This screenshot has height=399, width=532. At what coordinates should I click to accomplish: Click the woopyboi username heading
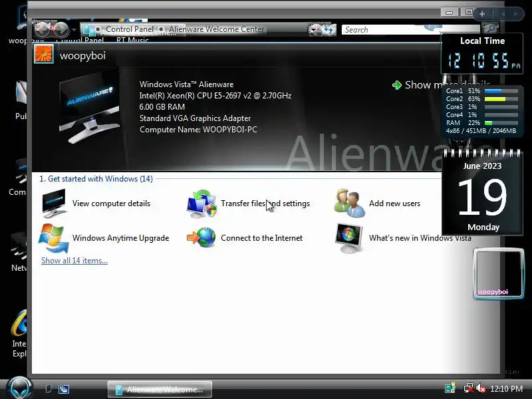point(82,56)
